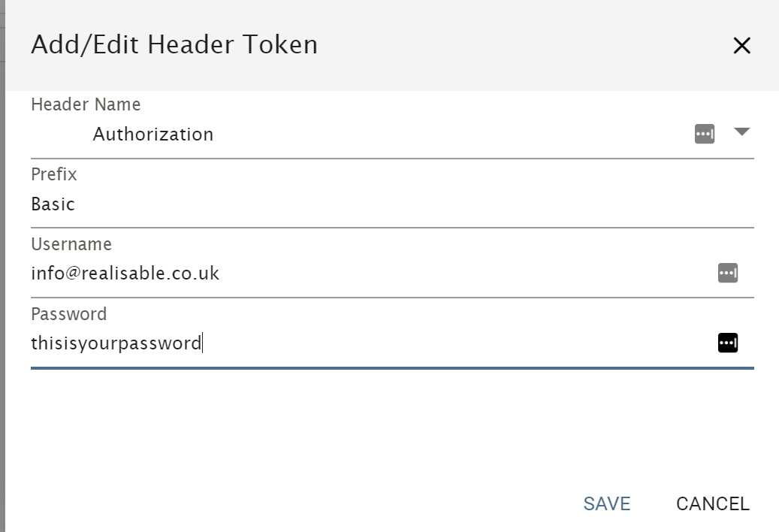Click the blank area left of Authorization text
This screenshot has height=532, width=779.
(x=62, y=134)
